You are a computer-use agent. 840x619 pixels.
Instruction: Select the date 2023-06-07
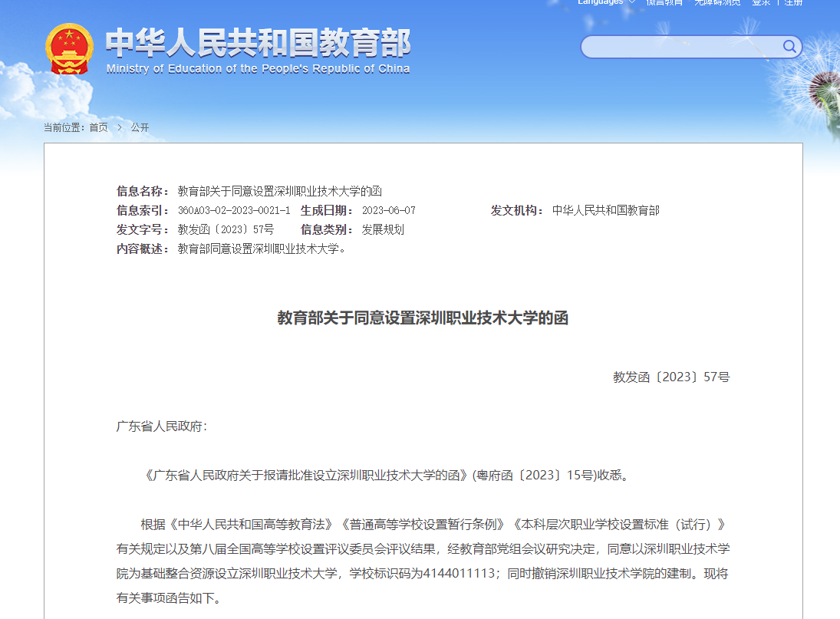point(389,210)
